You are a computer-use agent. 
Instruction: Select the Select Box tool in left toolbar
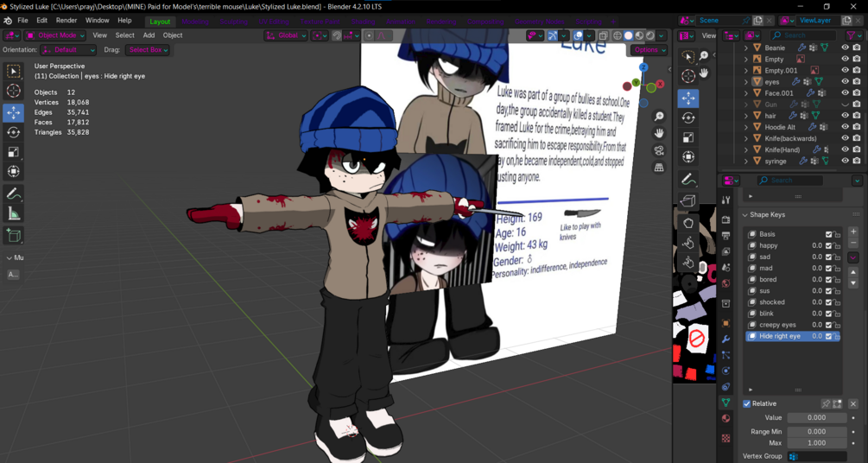(13, 72)
